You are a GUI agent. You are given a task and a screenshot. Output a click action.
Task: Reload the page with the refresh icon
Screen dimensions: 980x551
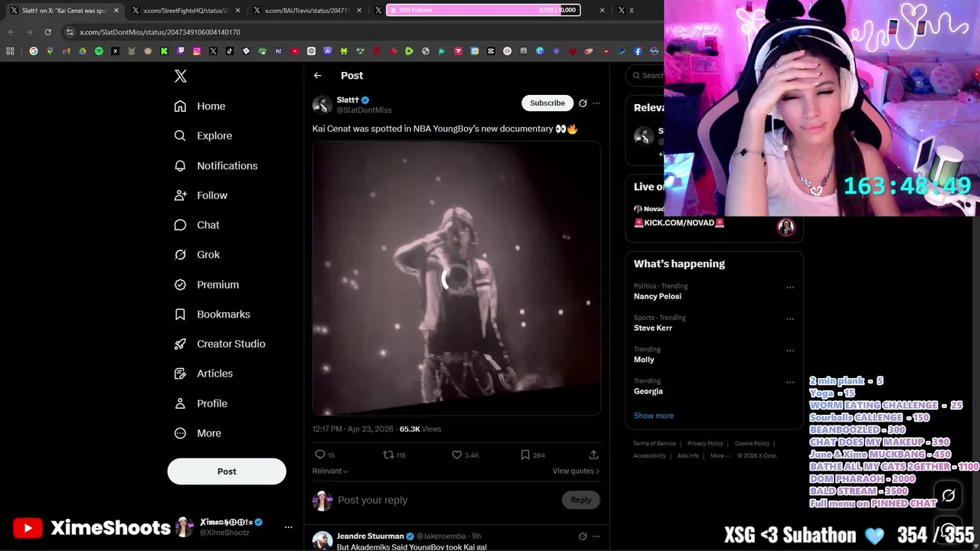(47, 32)
